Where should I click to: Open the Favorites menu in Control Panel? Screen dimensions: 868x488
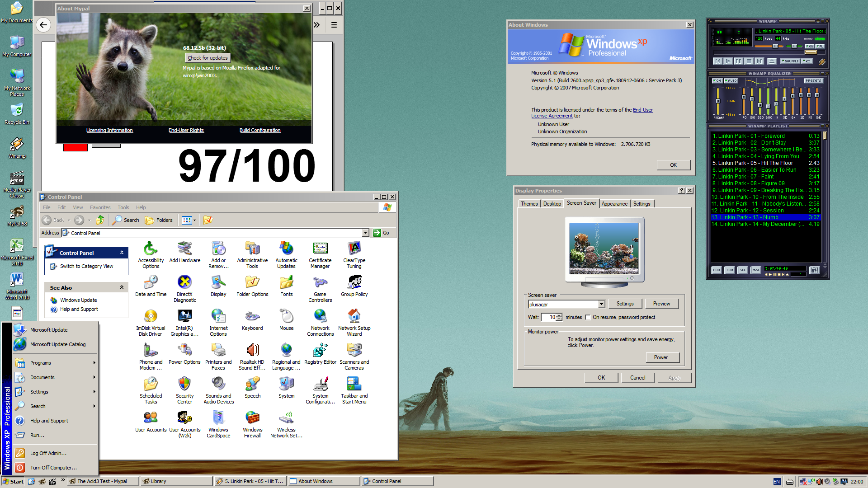(100, 207)
